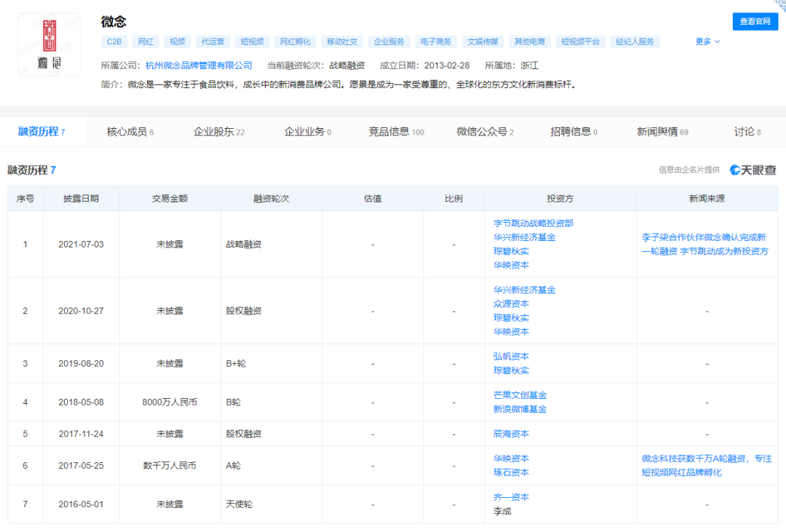Switch to the 竞品信息 tab
This screenshot has height=532, width=786.
click(396, 132)
